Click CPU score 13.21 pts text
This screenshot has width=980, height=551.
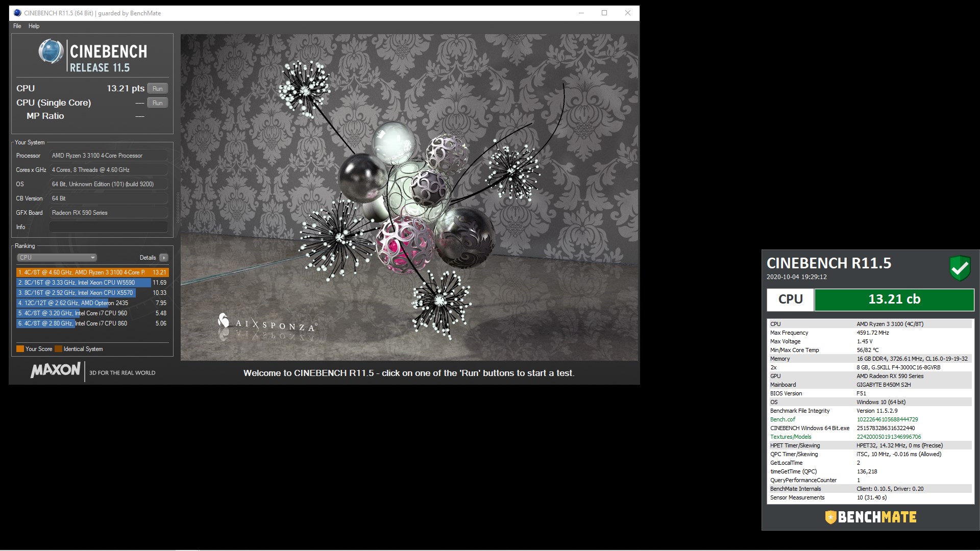(125, 88)
